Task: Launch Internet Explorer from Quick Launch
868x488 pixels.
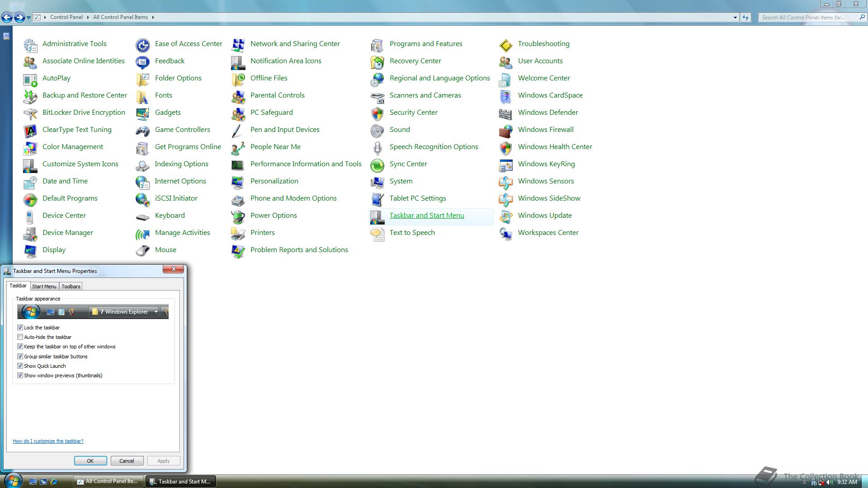Action: coord(54,482)
